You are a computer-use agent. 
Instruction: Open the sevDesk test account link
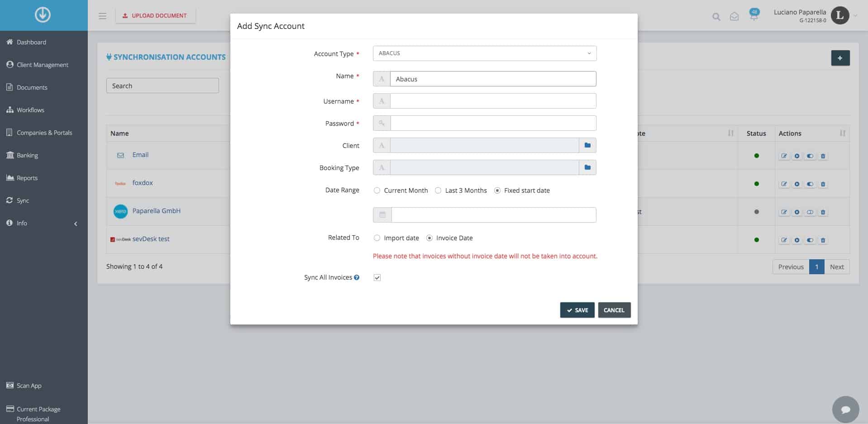[x=151, y=239]
